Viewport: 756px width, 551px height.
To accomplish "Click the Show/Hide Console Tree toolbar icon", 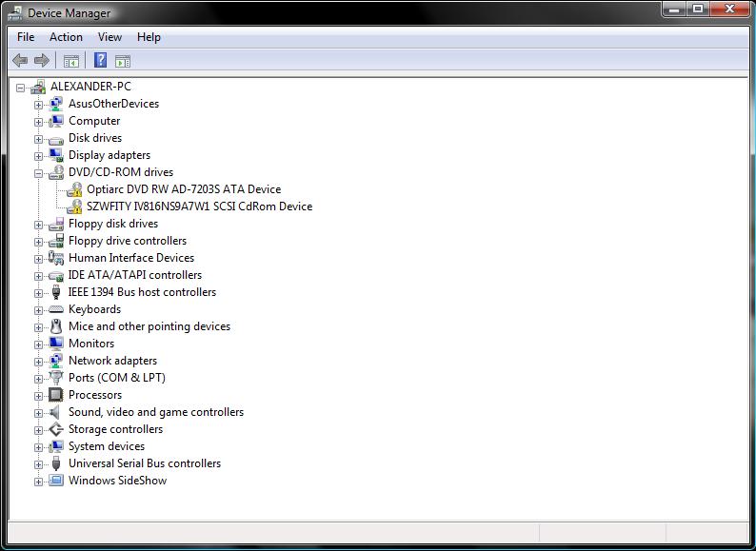I will [x=70, y=61].
